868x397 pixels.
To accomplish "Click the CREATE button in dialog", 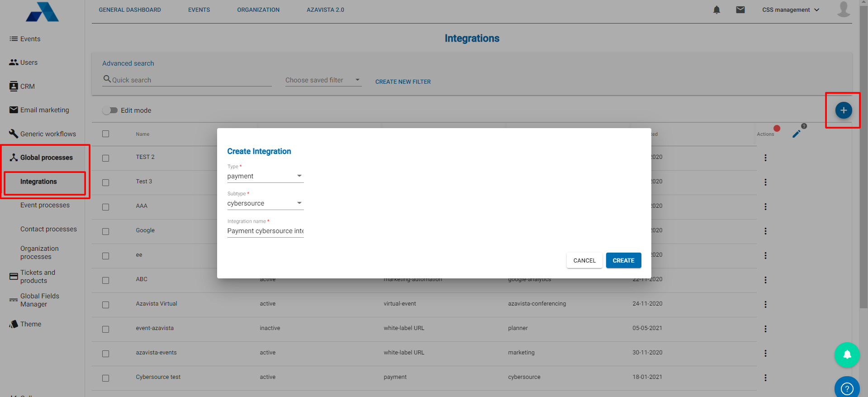I will pyautogui.click(x=624, y=260).
